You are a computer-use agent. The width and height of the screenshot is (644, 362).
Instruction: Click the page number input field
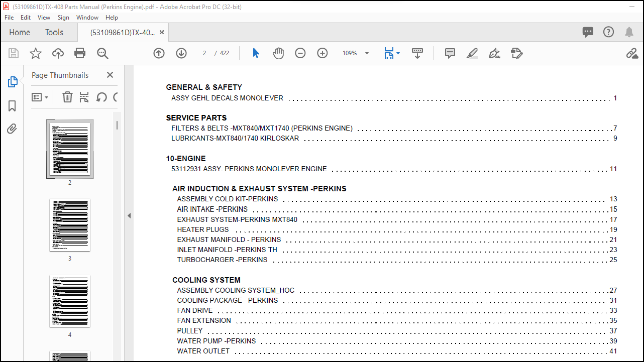(204, 53)
